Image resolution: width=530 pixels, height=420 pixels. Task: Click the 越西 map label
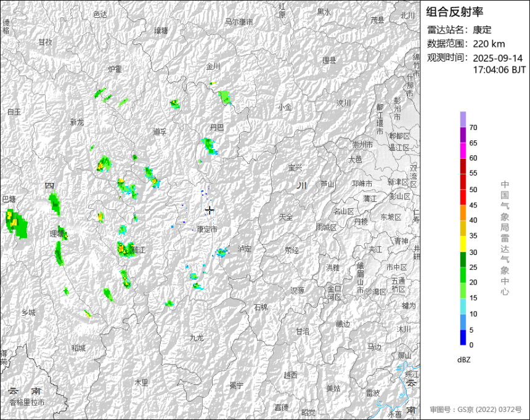pos(290,375)
